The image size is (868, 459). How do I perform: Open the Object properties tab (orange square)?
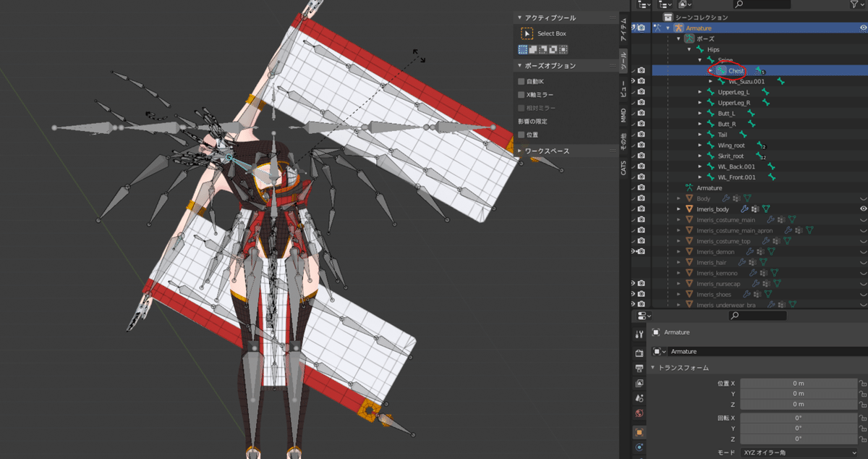pos(639,432)
